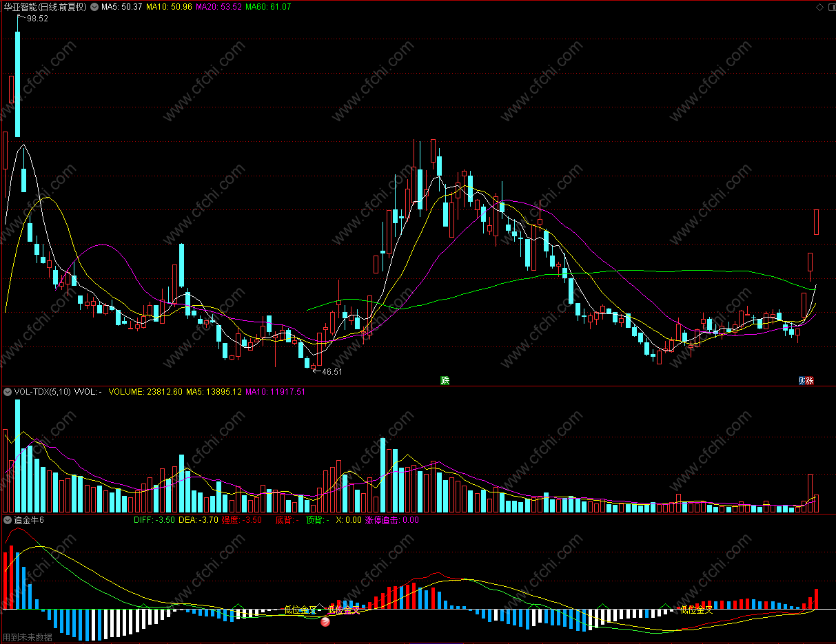Select the MA60: 61.07 label
This screenshot has width=836, height=644.
[268, 7]
